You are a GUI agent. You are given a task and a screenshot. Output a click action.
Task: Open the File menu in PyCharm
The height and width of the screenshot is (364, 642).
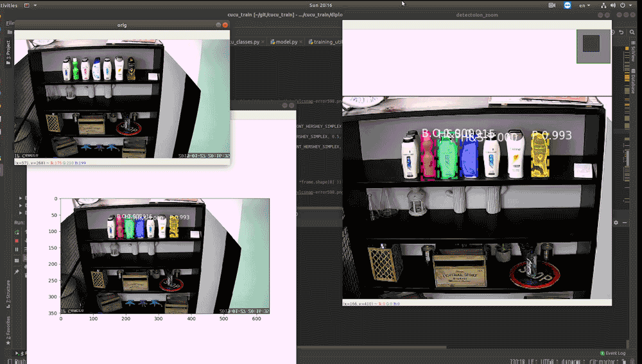click(10, 23)
